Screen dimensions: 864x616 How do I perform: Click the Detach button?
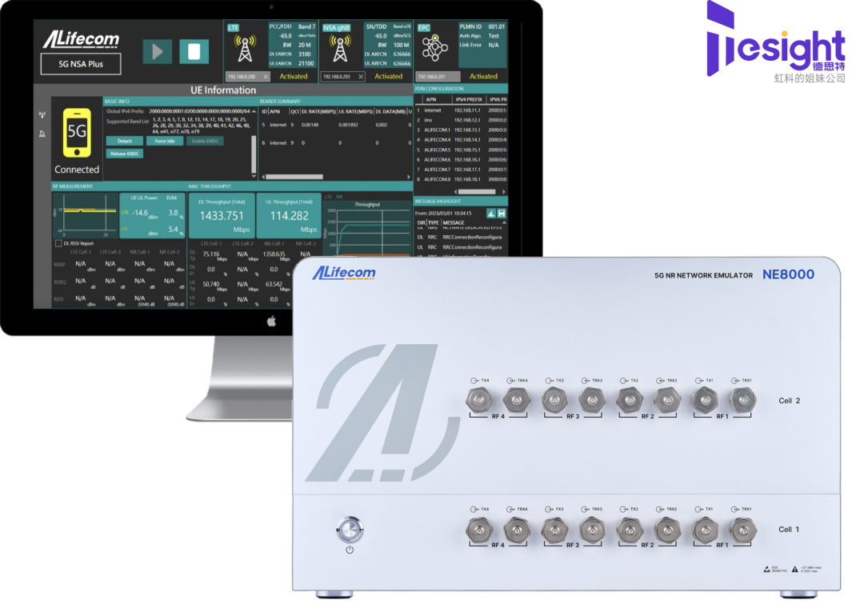click(x=125, y=141)
